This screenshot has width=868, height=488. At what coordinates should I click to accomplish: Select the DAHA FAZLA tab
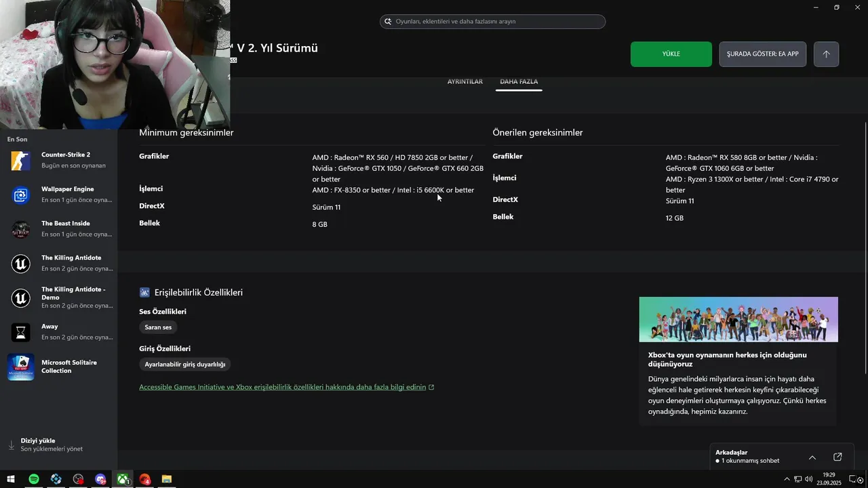pos(519,81)
